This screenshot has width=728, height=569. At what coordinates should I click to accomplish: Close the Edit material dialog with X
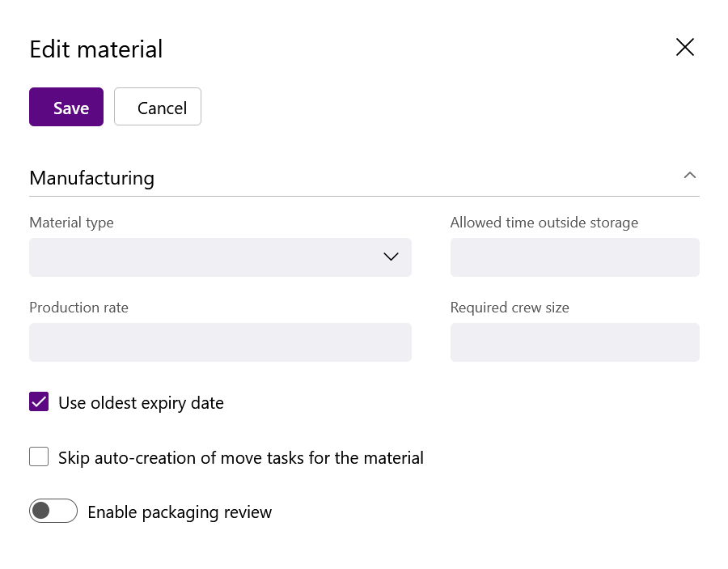tap(685, 48)
